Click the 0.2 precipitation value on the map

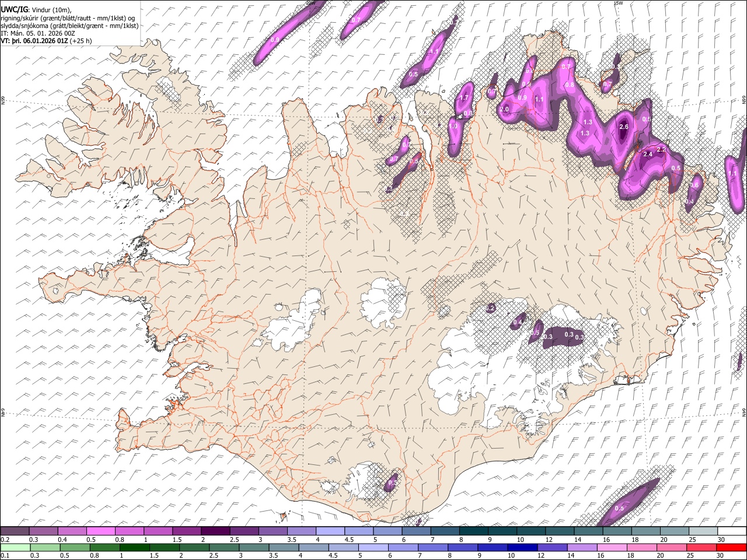click(490, 307)
